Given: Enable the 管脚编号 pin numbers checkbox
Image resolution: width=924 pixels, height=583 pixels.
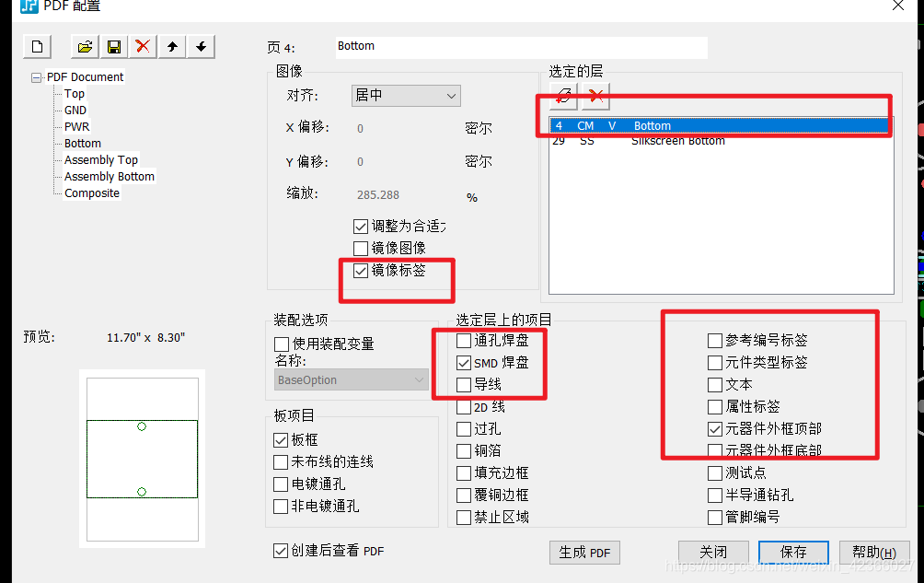Looking at the screenshot, I should point(715,518).
